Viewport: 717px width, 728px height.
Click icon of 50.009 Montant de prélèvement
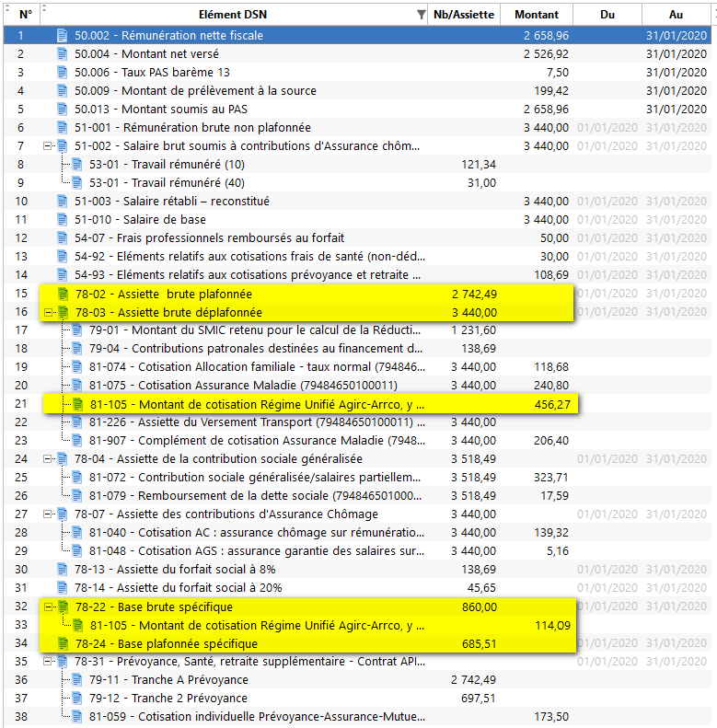[62, 90]
